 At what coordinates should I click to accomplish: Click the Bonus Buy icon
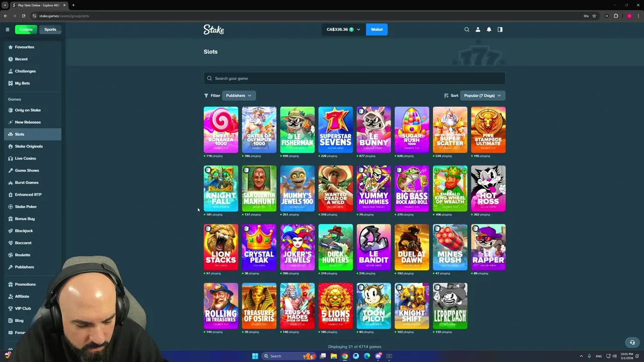click(11, 219)
